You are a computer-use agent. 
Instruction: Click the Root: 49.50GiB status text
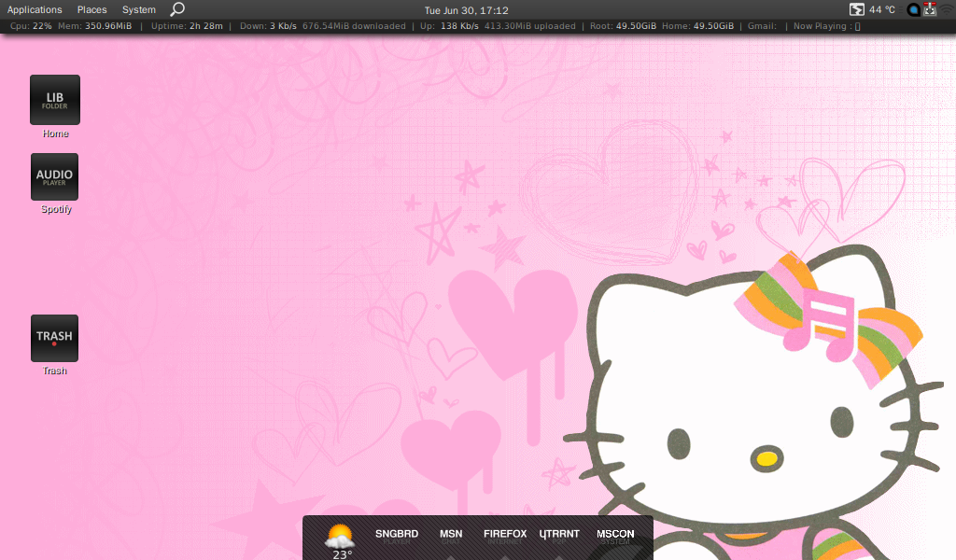pos(623,26)
